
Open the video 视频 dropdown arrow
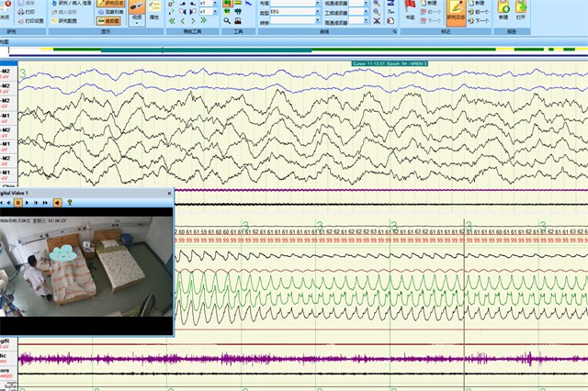pos(137,23)
